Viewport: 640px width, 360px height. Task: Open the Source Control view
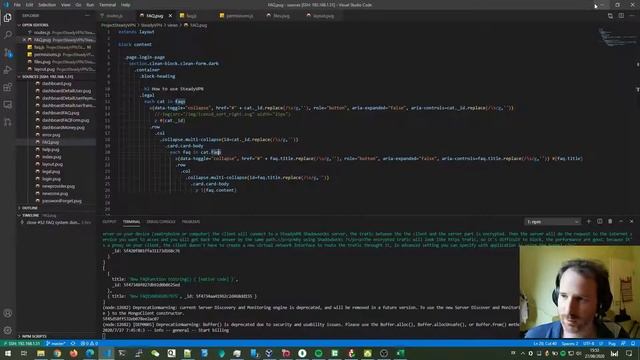pyautogui.click(x=8, y=53)
